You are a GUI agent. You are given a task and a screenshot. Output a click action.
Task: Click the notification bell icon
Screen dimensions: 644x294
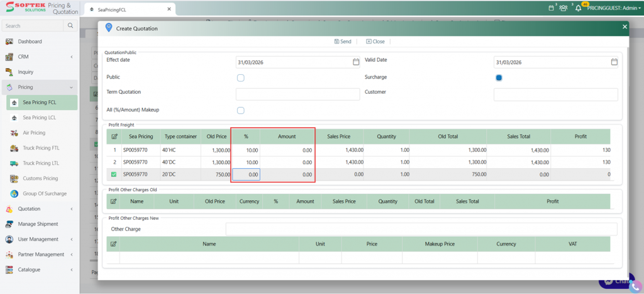tap(578, 8)
